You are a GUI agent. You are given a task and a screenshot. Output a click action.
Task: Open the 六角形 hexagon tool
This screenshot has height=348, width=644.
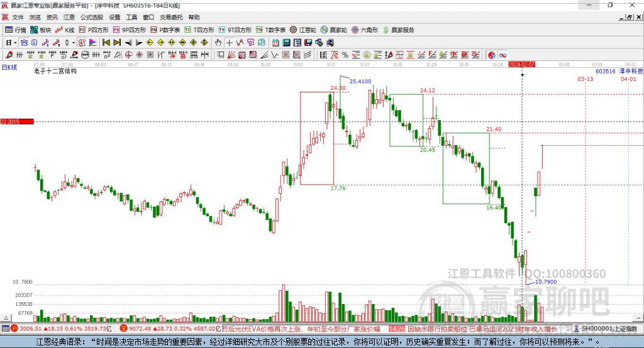tap(365, 30)
